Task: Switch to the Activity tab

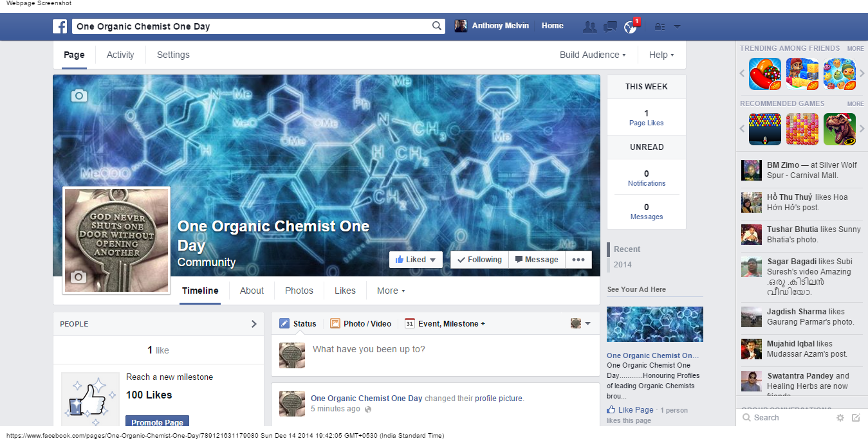Action: tap(120, 55)
